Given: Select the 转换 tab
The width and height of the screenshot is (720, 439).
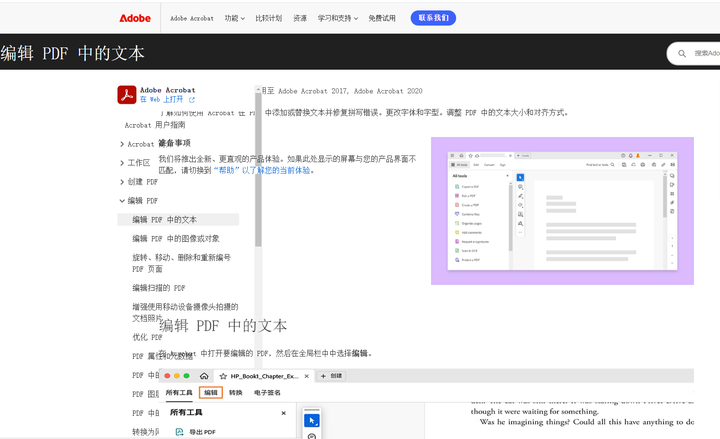Looking at the screenshot, I should click(236, 393).
